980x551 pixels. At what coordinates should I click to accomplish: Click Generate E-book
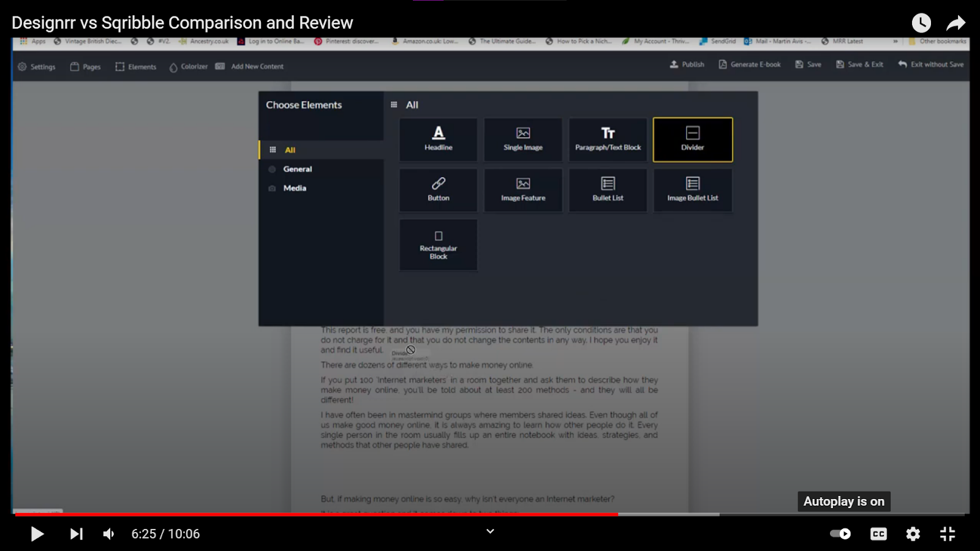pyautogui.click(x=750, y=64)
